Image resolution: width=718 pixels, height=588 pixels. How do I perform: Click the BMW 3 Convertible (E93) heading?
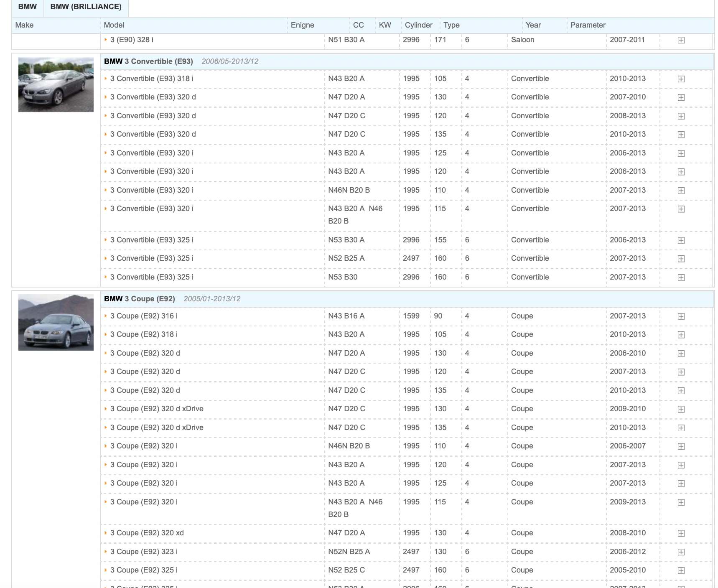148,61
